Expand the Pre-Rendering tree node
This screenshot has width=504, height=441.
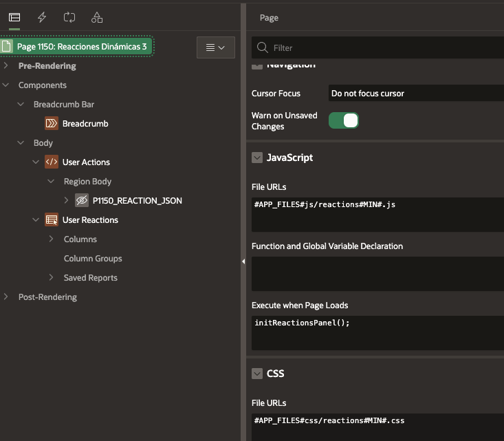[6, 66]
